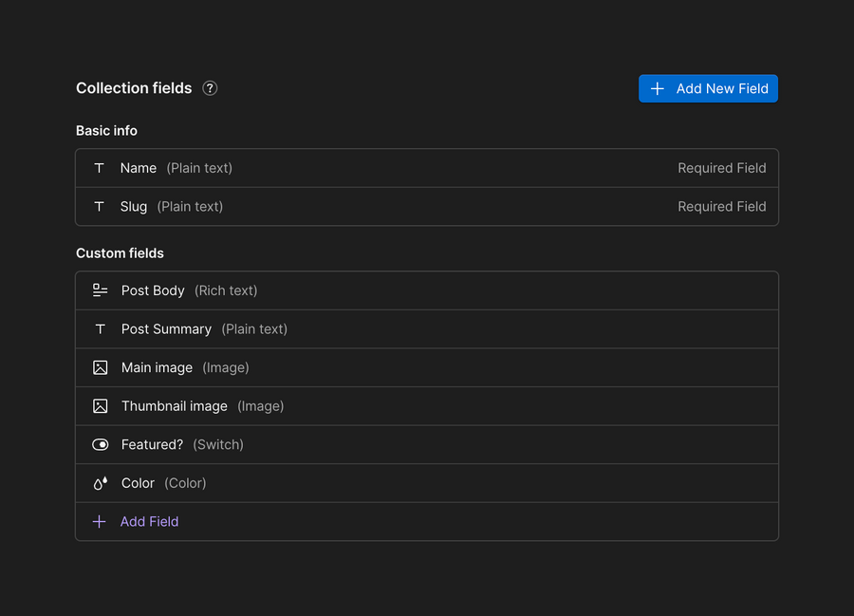Open the help tooltip next to Collection fields
Image resolution: width=854 pixels, height=616 pixels.
[210, 87]
